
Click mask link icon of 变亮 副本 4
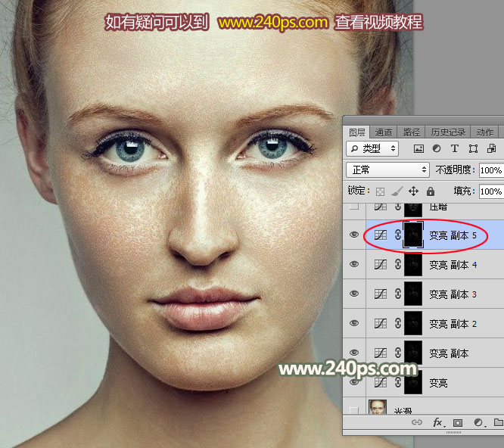coord(398,265)
